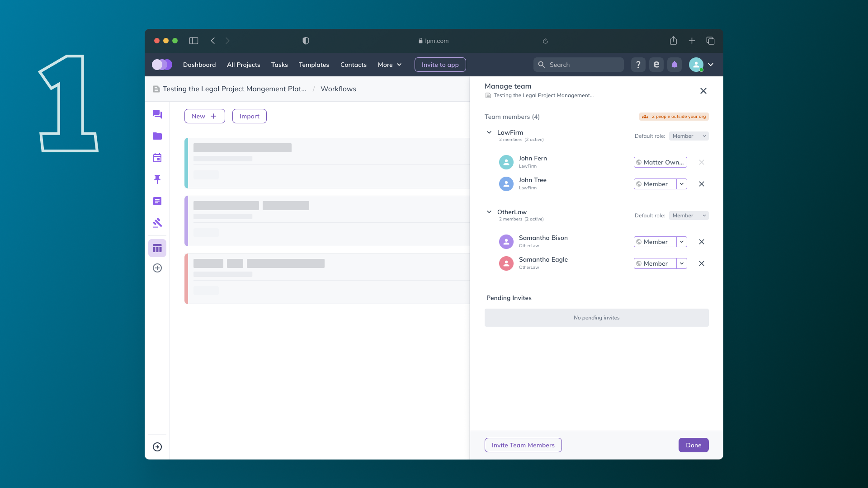Focus the Search field
Screen dimensions: 868x488
(579, 65)
